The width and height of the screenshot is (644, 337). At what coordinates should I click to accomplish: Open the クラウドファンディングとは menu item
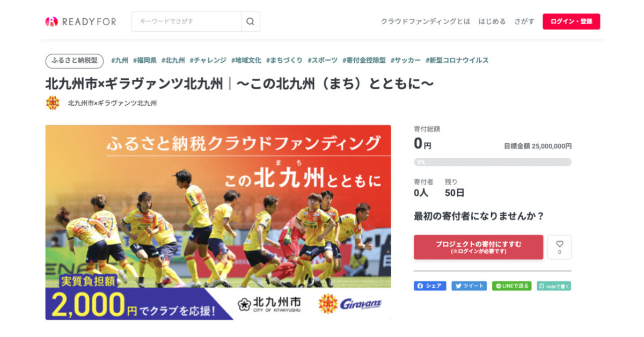point(426,21)
